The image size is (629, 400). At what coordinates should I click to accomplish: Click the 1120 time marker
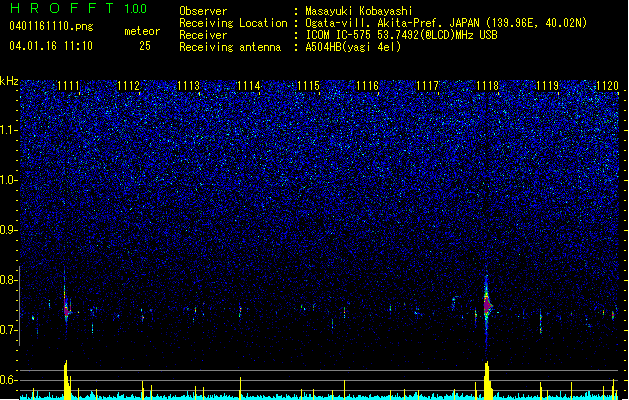[x=607, y=86]
